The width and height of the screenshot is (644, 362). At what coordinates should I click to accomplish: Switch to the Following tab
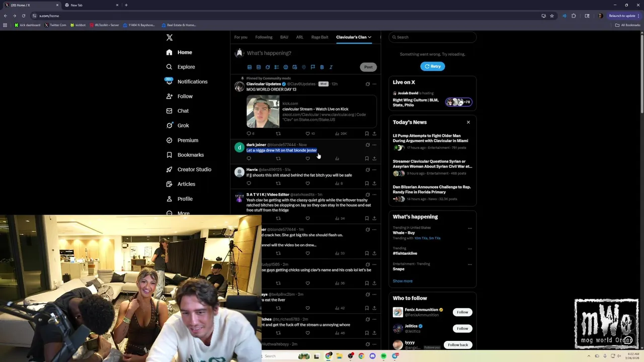tap(264, 37)
